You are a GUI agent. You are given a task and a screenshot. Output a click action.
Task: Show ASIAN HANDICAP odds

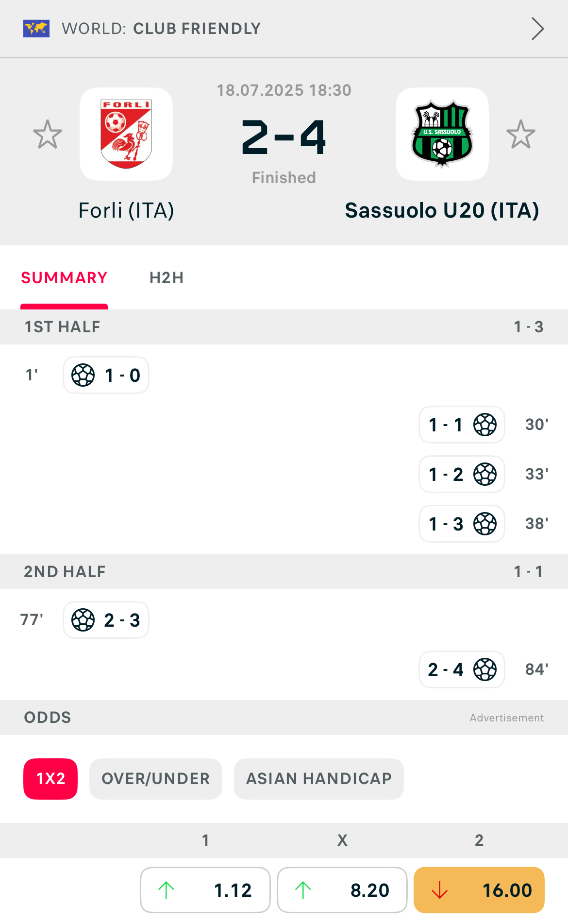click(x=318, y=779)
